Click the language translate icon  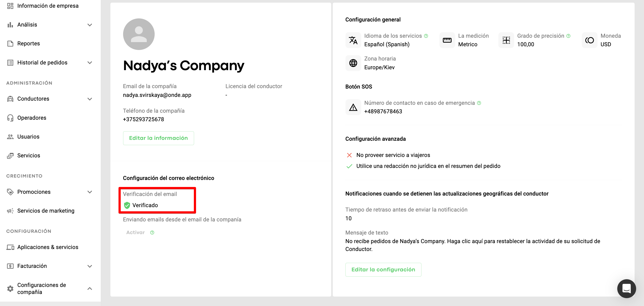(353, 40)
